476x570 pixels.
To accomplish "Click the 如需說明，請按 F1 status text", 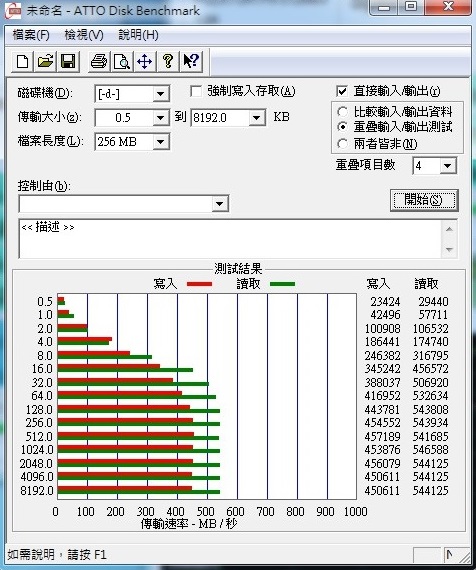I will (x=57, y=555).
